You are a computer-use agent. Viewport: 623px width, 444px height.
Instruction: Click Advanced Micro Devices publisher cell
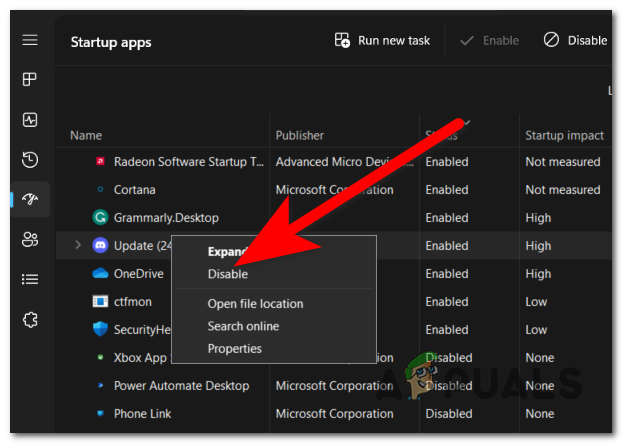[344, 162]
